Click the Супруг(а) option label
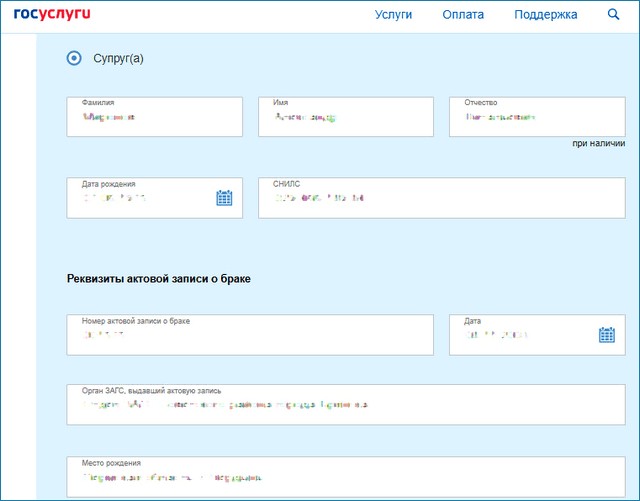The width and height of the screenshot is (640, 501). 118,58
